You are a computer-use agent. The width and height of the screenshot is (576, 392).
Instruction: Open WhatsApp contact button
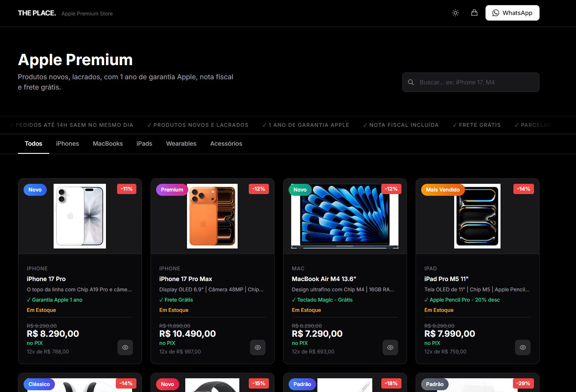pos(512,13)
